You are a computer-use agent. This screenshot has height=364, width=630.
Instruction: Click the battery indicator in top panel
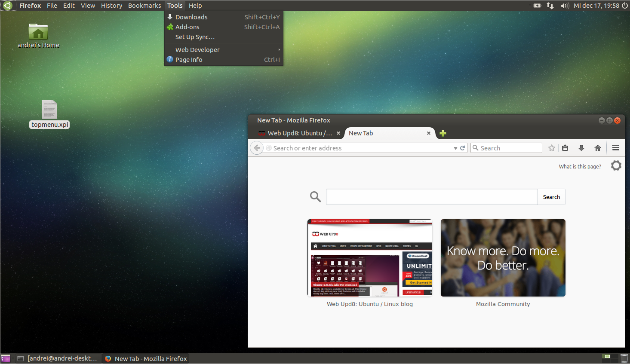pos(538,6)
